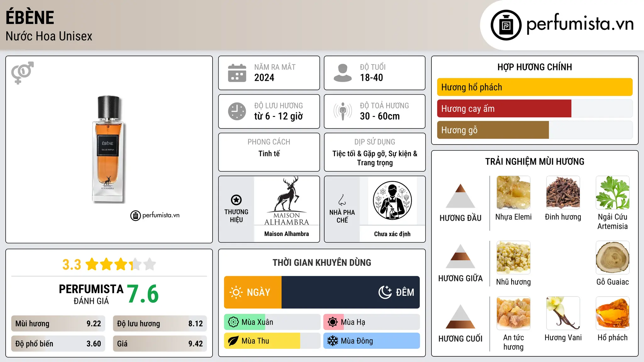Viewport: 644px width, 362px height.
Task: Click the Hợp hương chính heading
Action: (535, 67)
